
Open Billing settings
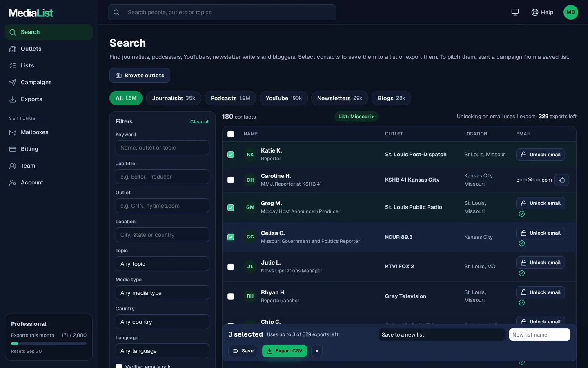pos(49,149)
